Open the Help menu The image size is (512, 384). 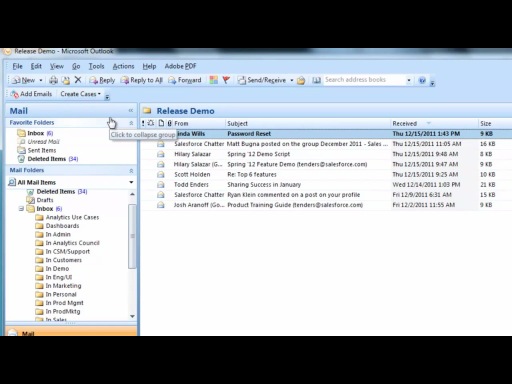(149, 66)
